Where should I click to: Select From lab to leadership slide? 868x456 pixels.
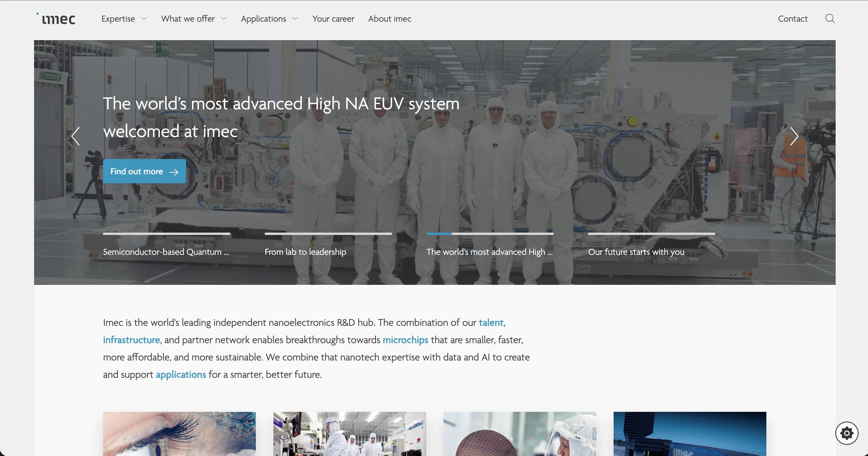(x=305, y=252)
